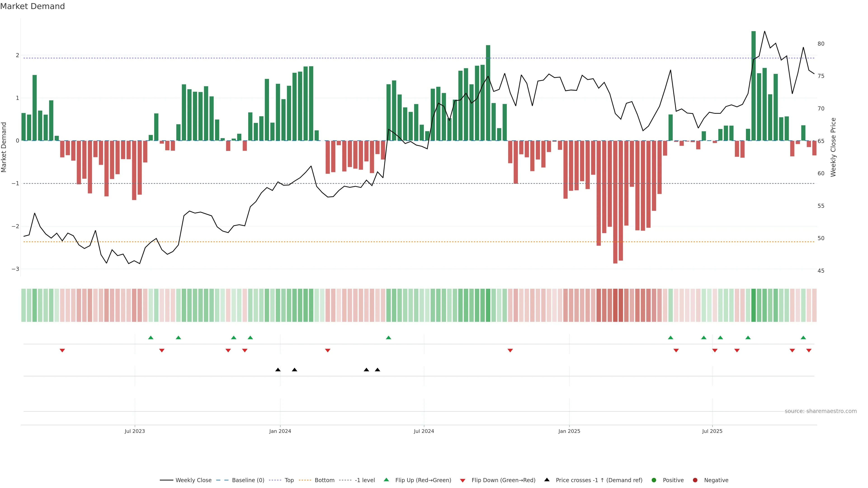Click the Market Demand chart title
The image size is (868, 488).
[32, 6]
